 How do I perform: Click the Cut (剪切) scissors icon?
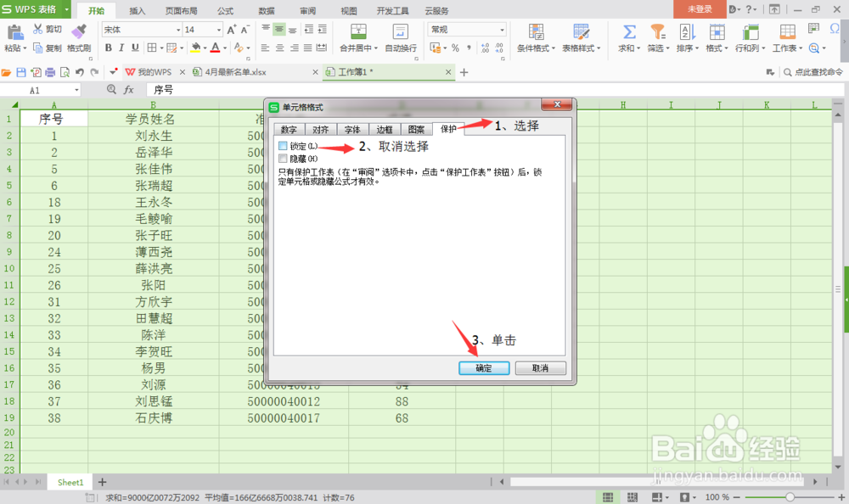pyautogui.click(x=38, y=28)
